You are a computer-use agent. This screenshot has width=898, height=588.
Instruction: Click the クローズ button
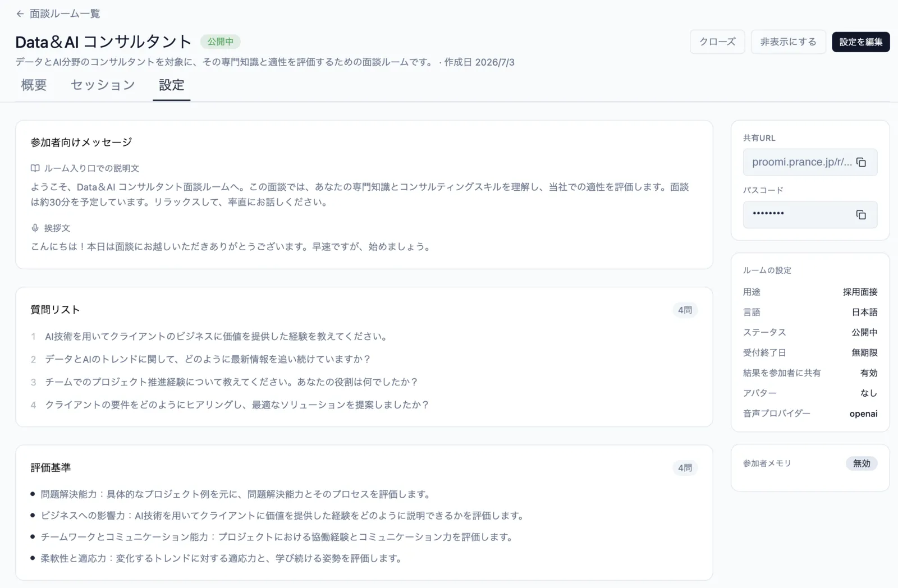(717, 42)
